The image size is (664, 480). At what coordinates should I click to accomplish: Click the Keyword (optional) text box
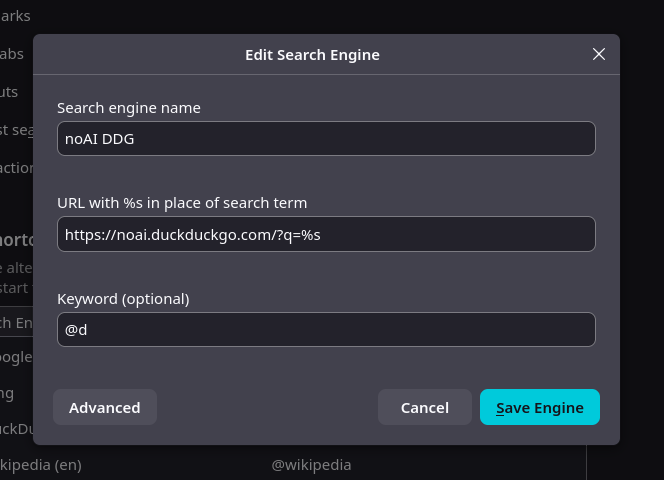coord(326,330)
